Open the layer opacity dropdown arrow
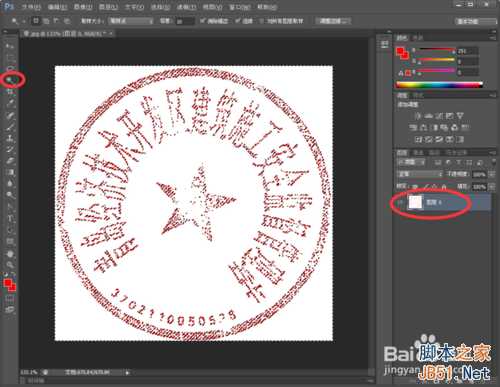The width and height of the screenshot is (500, 387). pos(491,174)
